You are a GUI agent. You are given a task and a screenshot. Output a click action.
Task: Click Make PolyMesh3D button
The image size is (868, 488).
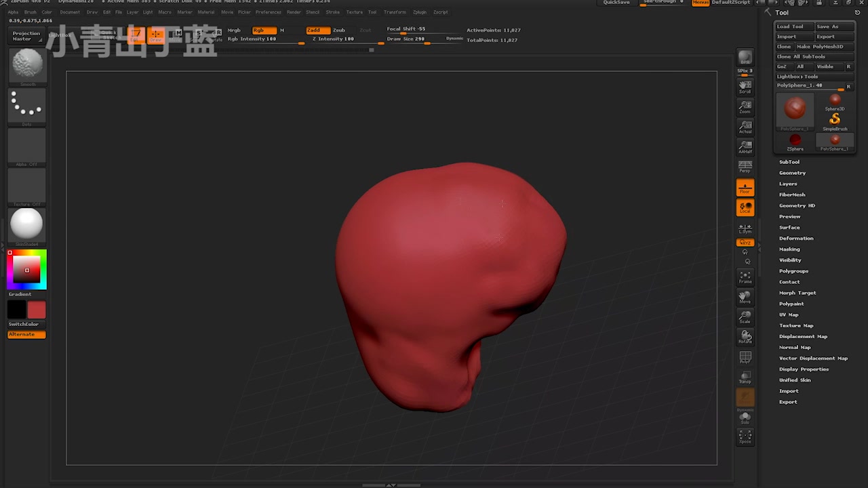click(825, 47)
